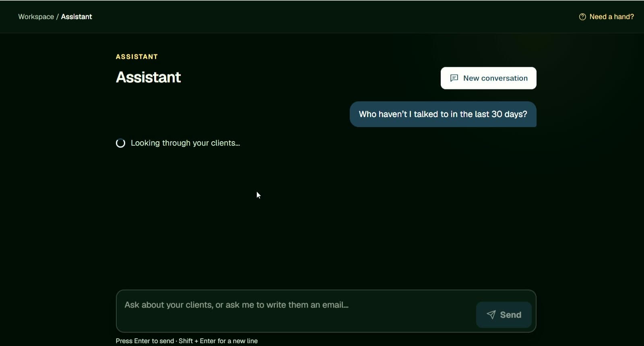644x346 pixels.
Task: Click the question mark help icon
Action: (582, 17)
